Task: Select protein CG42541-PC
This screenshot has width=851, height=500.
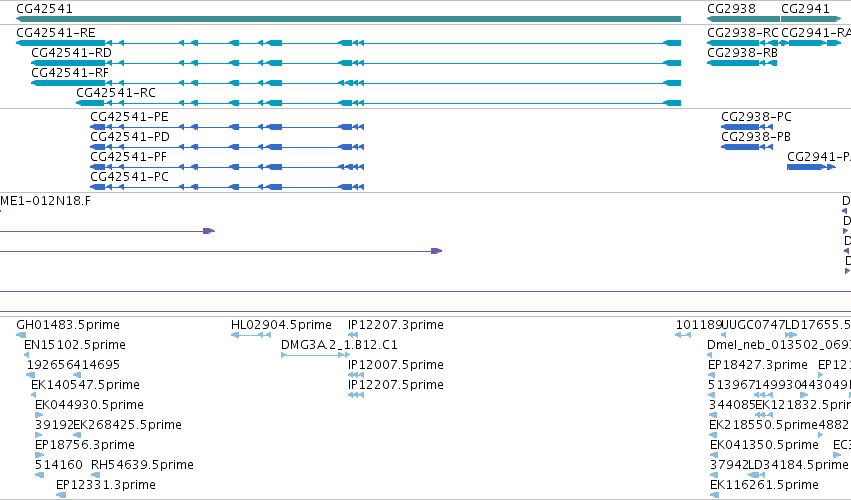Action: click(x=129, y=177)
